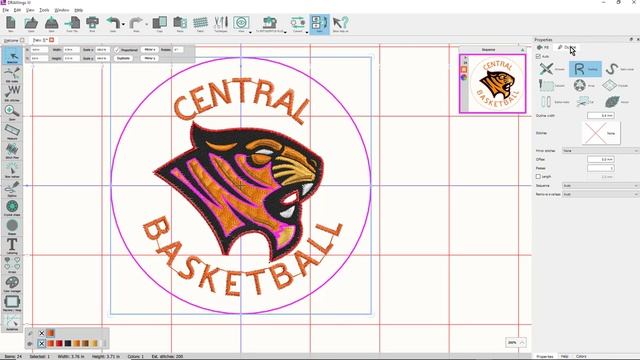Collapse the Sequence panel arrow
Image resolution: width=640 pixels, height=360 pixels.
coord(522,50)
